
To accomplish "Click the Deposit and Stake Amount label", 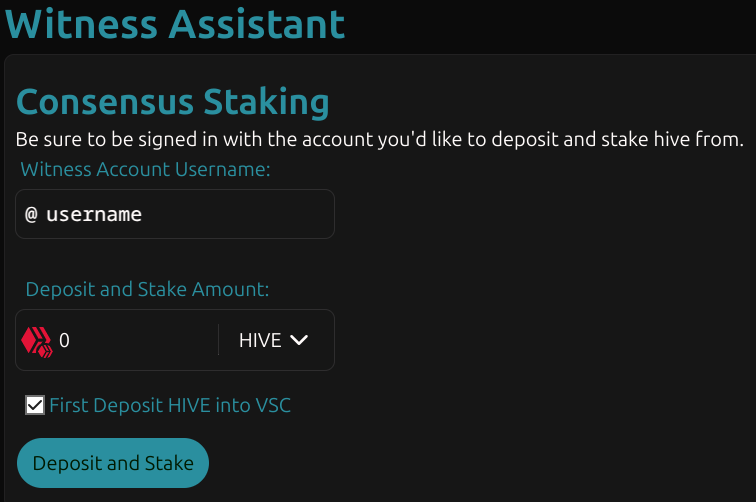I will pyautogui.click(x=147, y=289).
